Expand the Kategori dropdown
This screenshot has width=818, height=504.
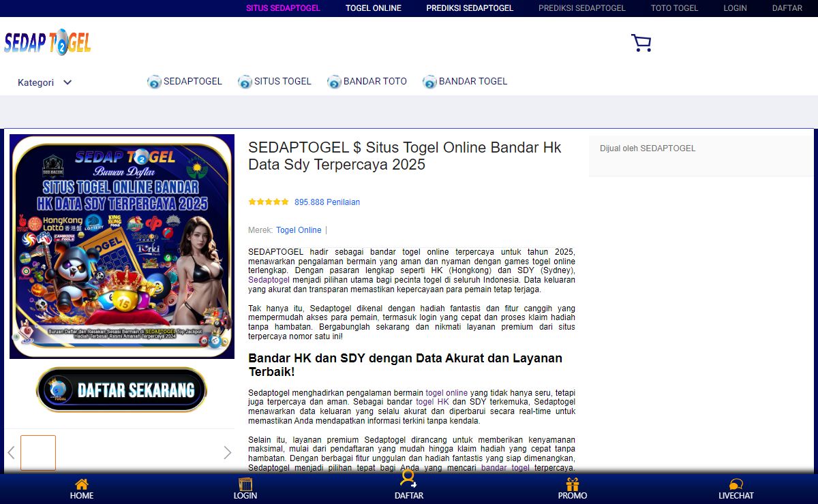[45, 82]
